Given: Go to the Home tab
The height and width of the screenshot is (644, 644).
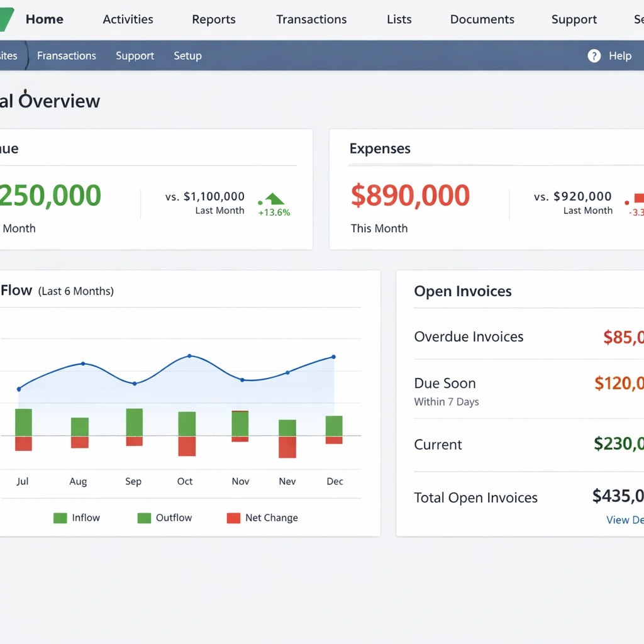Looking at the screenshot, I should (44, 19).
